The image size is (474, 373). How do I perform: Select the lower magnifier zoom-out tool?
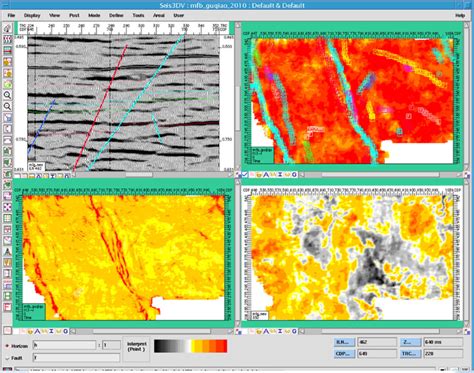(7, 106)
